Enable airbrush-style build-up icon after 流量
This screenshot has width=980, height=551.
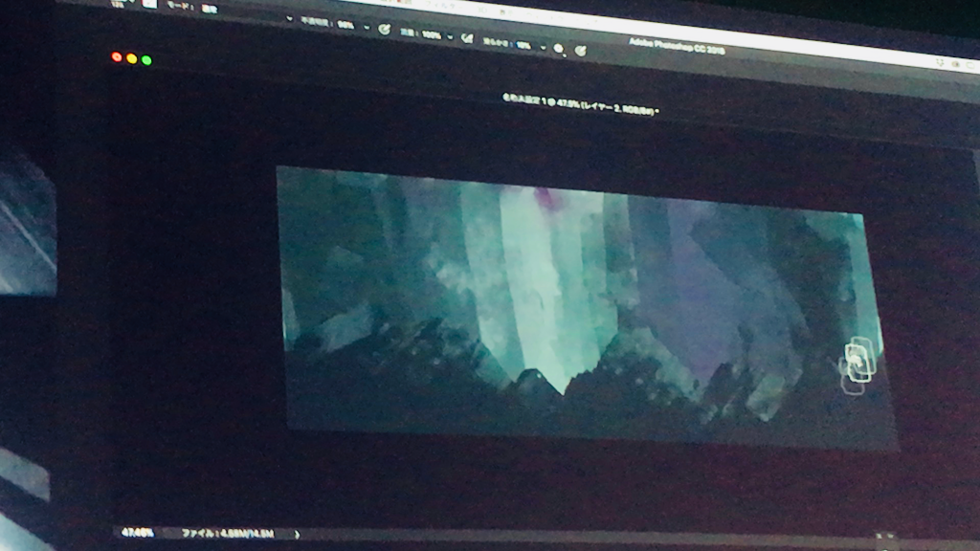point(467,38)
